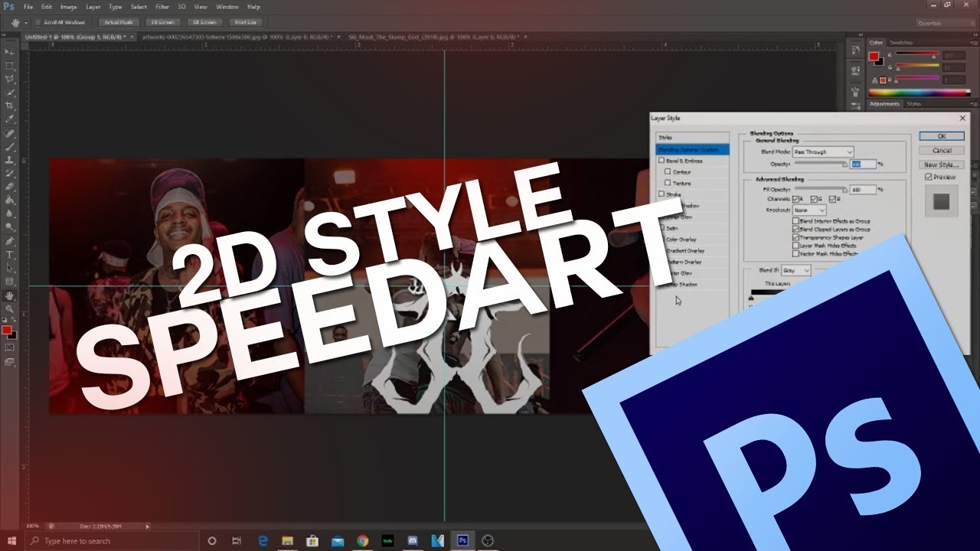Select the Paint Bucket tool
The image size is (980, 551).
[9, 201]
